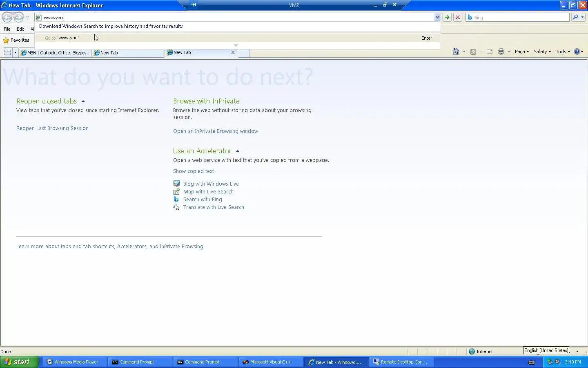Image resolution: width=588 pixels, height=368 pixels.
Task: Click the Translate accelerator icon
Action: point(176,207)
